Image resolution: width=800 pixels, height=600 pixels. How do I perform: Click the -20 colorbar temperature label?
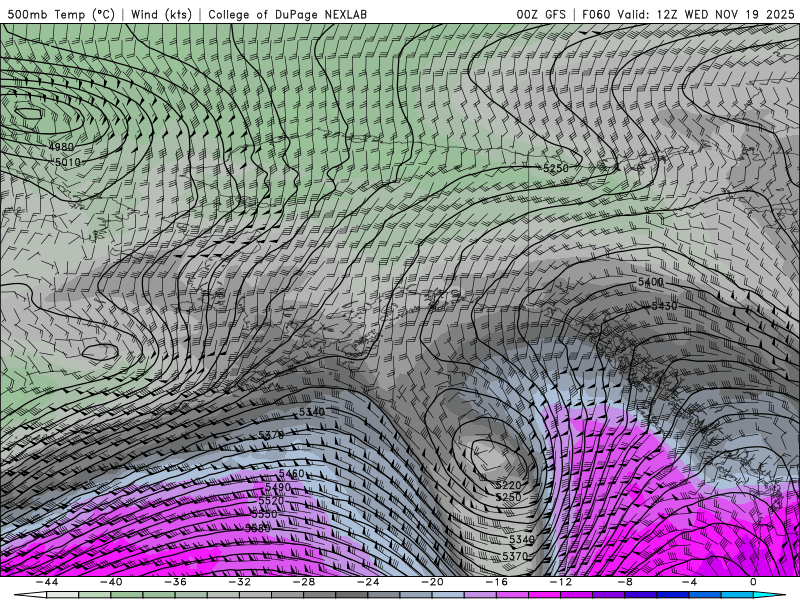(x=433, y=582)
